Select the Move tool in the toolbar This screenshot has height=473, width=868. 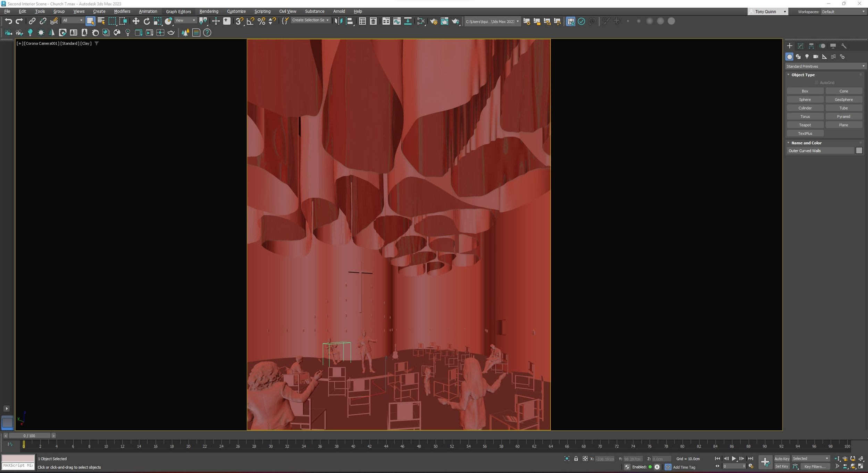pos(136,21)
